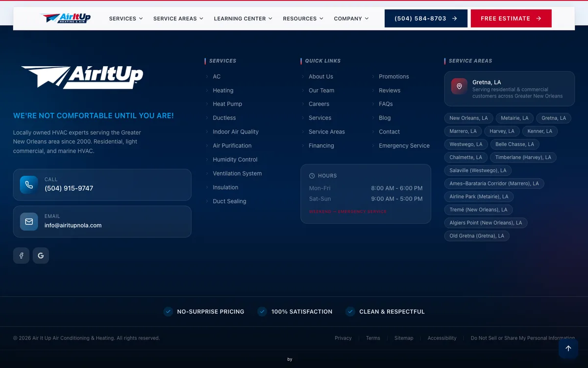Open the Reviews link
This screenshot has height=368, width=588.
click(x=390, y=90)
